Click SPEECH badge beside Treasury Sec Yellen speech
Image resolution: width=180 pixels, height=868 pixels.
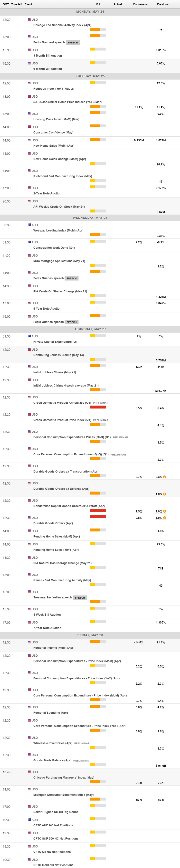[x=80, y=597]
